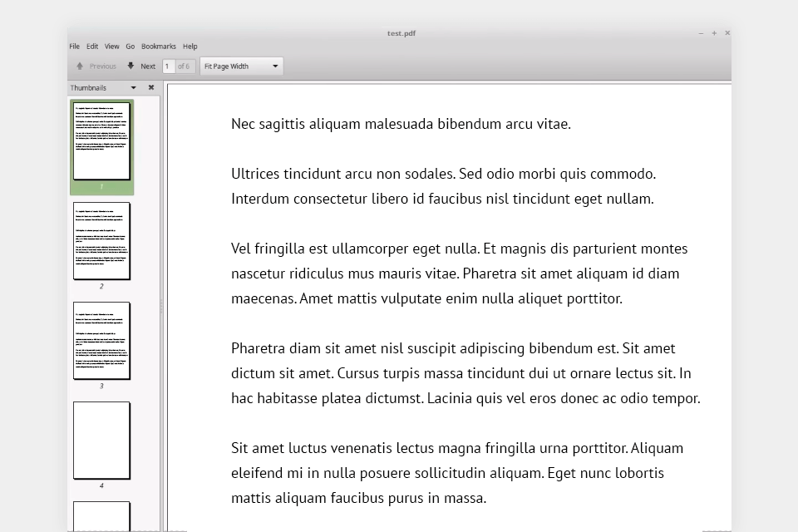Open the View menu

[x=111, y=47]
